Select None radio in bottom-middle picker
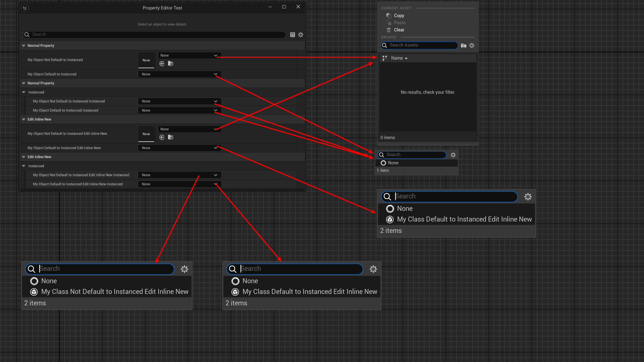This screenshot has height=362, width=644. coord(235,281)
